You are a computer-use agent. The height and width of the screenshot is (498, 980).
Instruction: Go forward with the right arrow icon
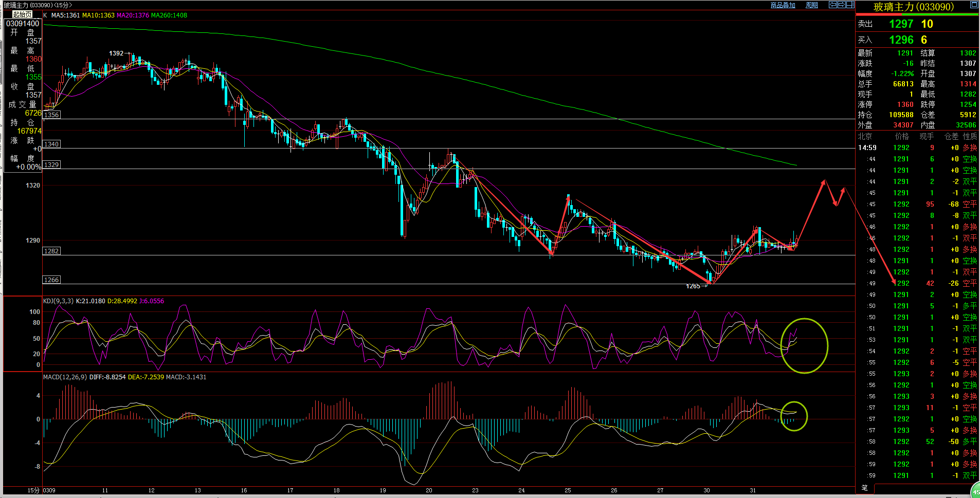pos(842,5)
